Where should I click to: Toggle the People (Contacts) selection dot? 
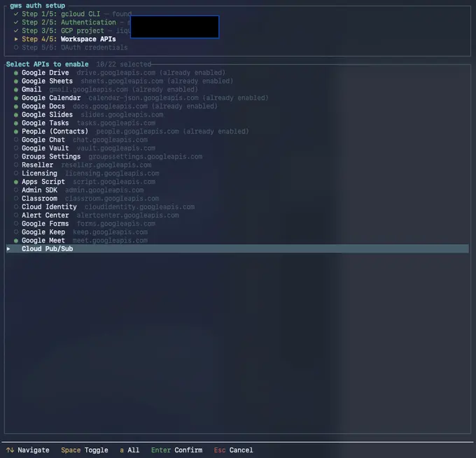pos(16,131)
